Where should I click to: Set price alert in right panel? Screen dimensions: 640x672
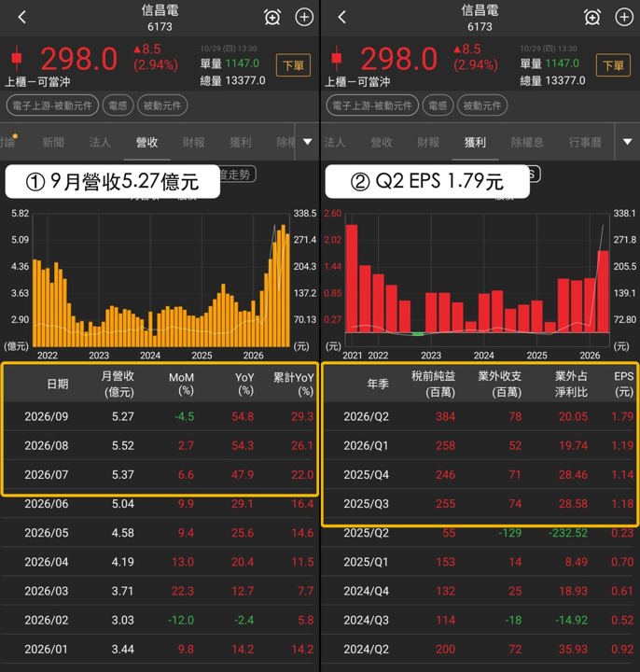point(592,17)
